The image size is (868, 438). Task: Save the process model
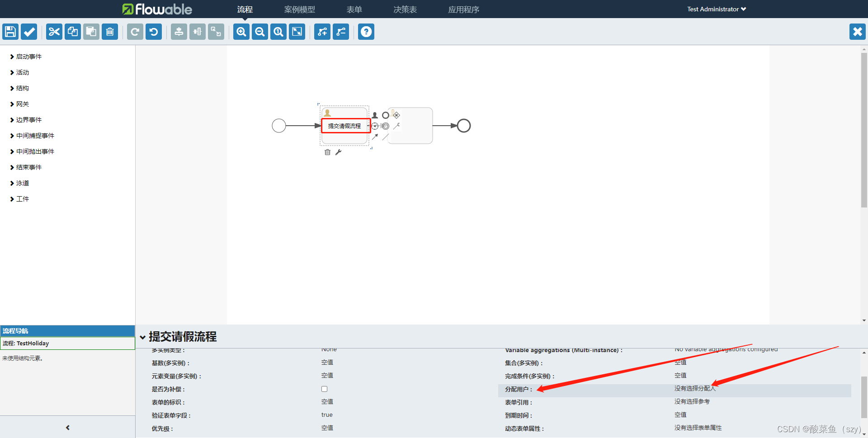[x=10, y=32]
